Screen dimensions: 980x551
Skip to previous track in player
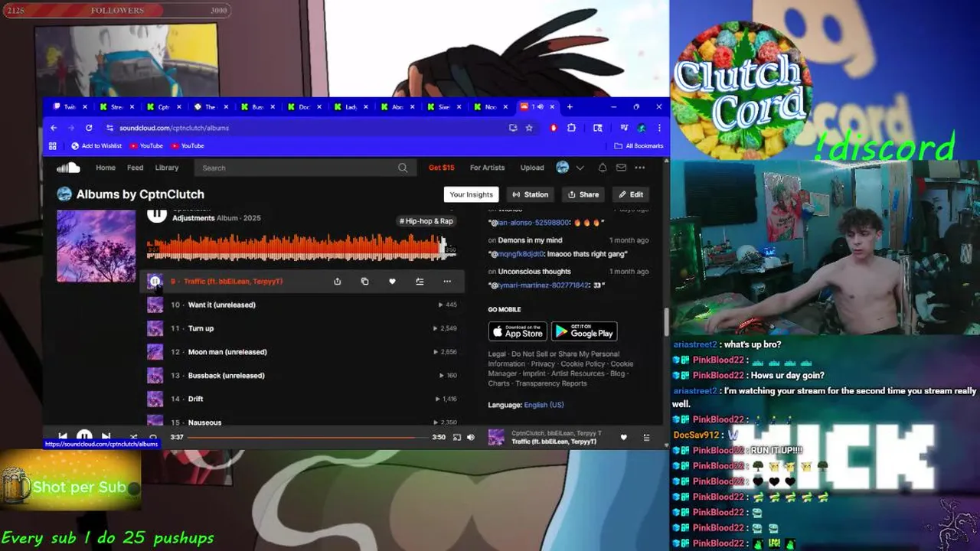pos(63,437)
